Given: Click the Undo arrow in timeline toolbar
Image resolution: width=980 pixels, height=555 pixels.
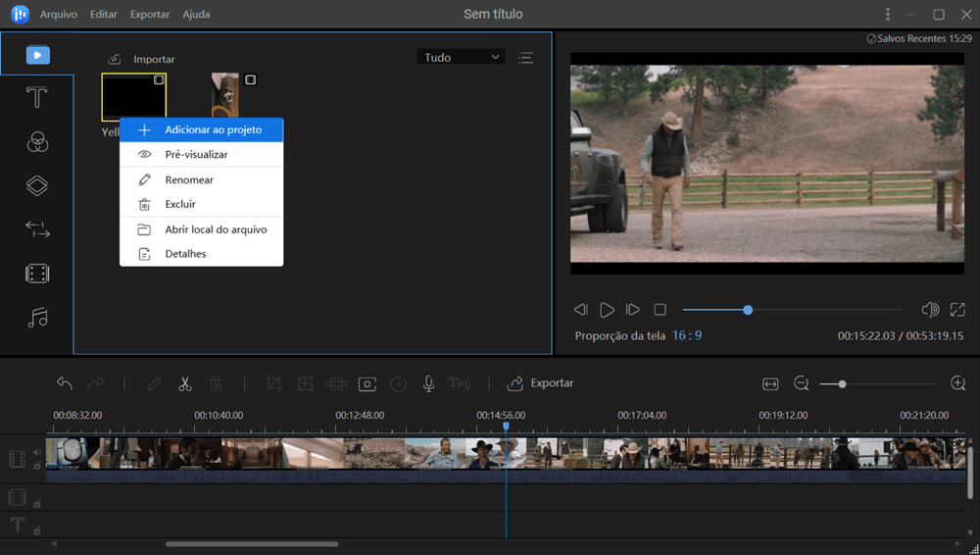Looking at the screenshot, I should click(x=65, y=383).
